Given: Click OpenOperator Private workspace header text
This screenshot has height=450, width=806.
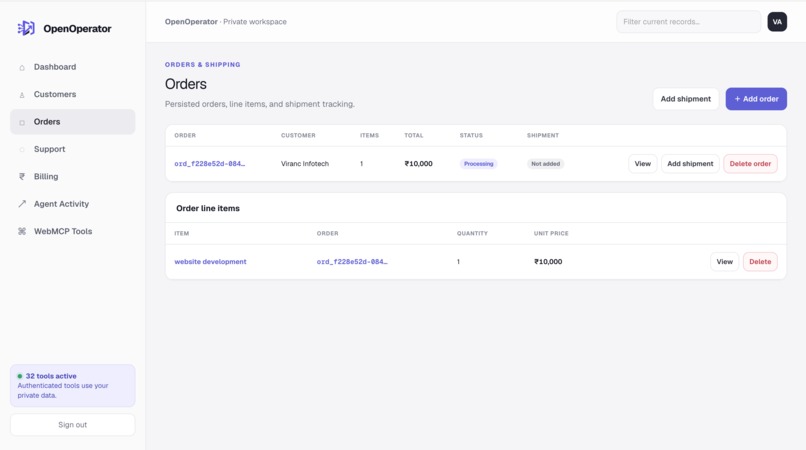Looking at the screenshot, I should (226, 22).
